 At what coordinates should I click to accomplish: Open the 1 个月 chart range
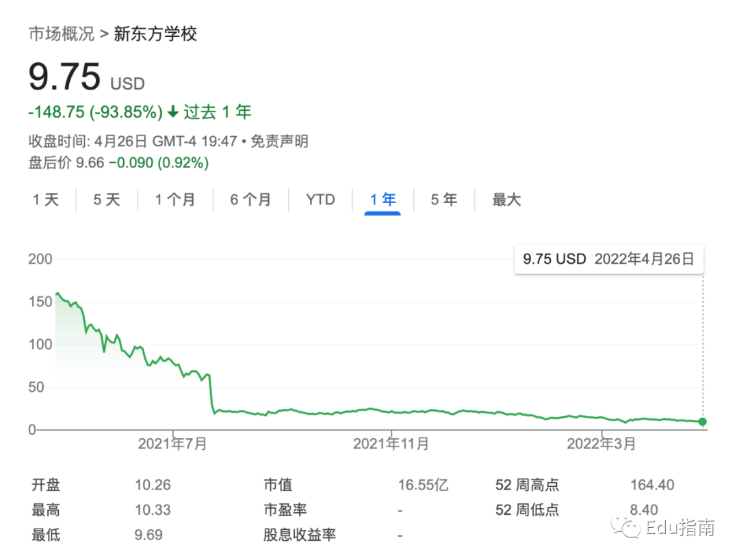pos(174,200)
